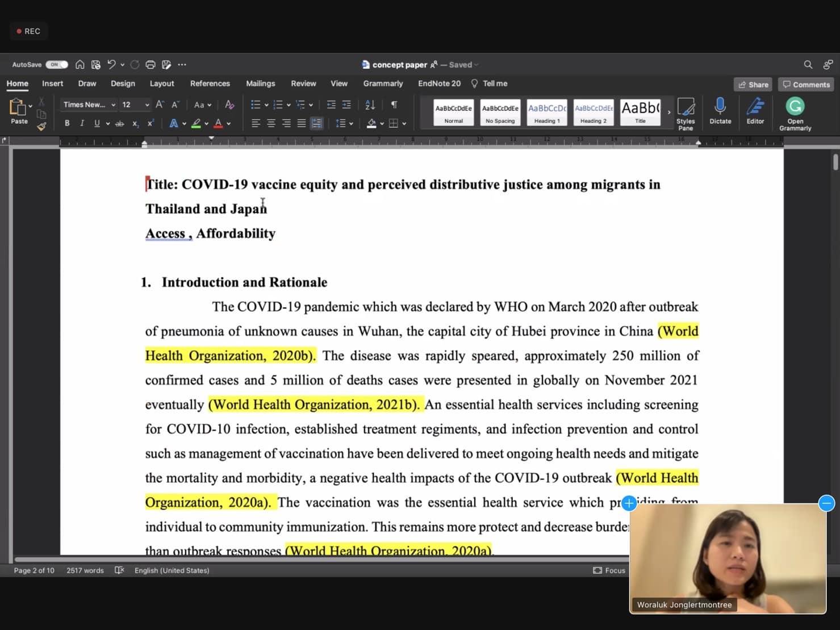The image size is (840, 630).
Task: Click the vertical scrollbar of the document
Action: point(835,162)
